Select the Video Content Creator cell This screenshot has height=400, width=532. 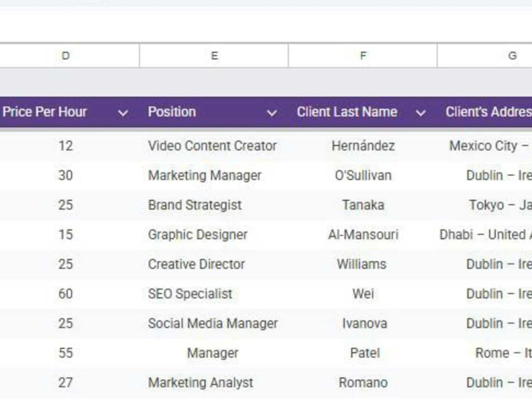pos(214,146)
